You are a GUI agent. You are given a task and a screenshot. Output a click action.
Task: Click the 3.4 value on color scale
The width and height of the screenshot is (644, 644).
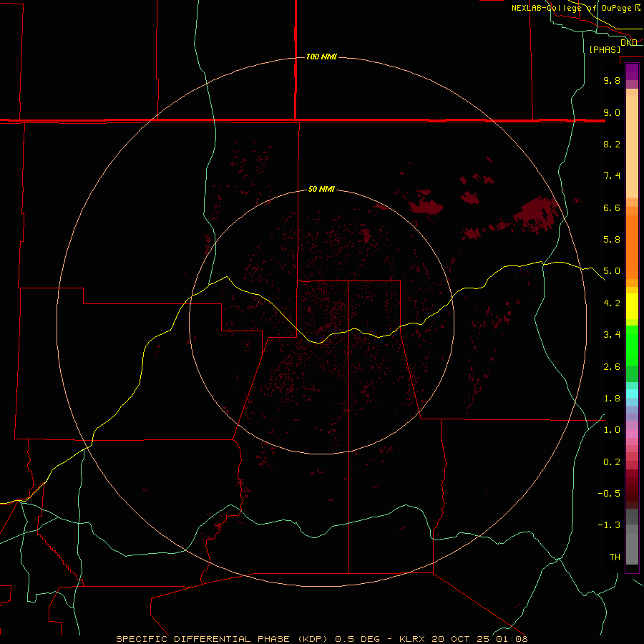[612, 335]
